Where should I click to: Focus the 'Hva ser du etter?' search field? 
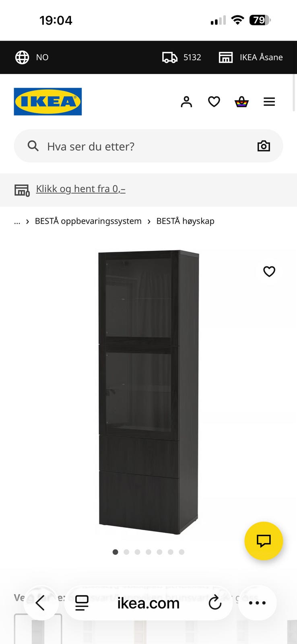coord(148,146)
